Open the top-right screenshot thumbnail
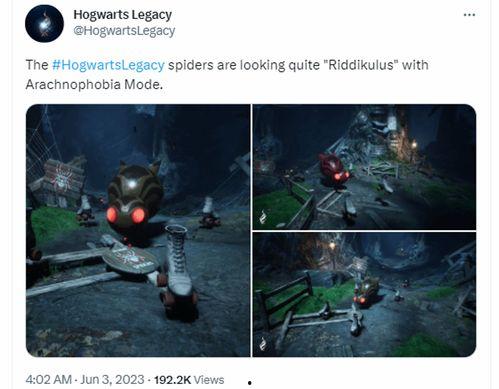The image size is (499, 389). pyautogui.click(x=364, y=167)
